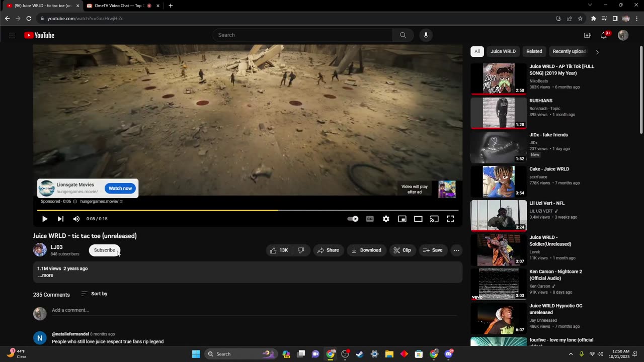Open player settings gear
This screenshot has width=644, height=362.
pos(386,219)
